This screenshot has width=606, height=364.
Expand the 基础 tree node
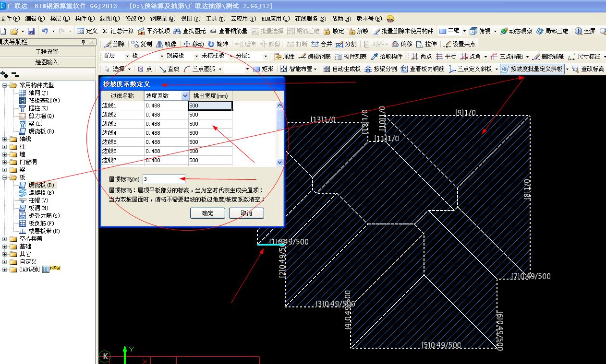[x=5, y=247]
